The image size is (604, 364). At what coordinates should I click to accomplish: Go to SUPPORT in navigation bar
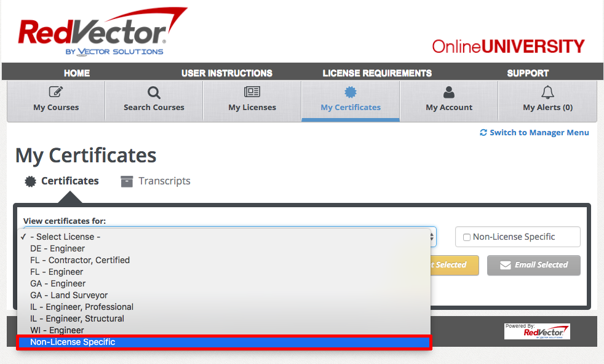coord(528,73)
